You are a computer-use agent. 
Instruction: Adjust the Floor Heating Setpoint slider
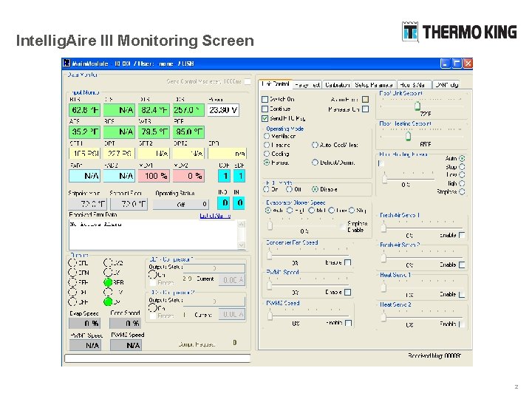(408, 136)
